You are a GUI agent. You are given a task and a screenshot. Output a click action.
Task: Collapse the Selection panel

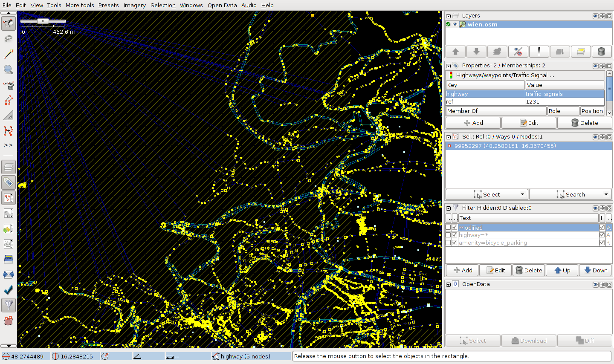click(448, 137)
